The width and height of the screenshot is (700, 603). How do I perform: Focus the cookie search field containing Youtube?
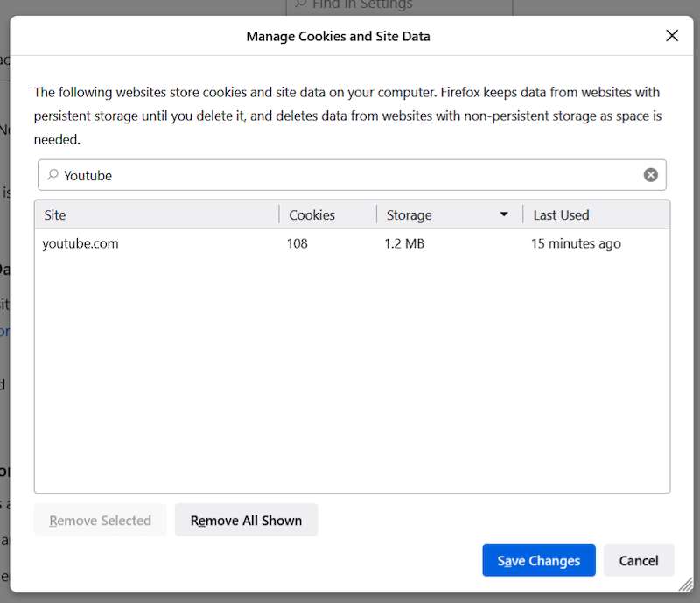click(352, 175)
